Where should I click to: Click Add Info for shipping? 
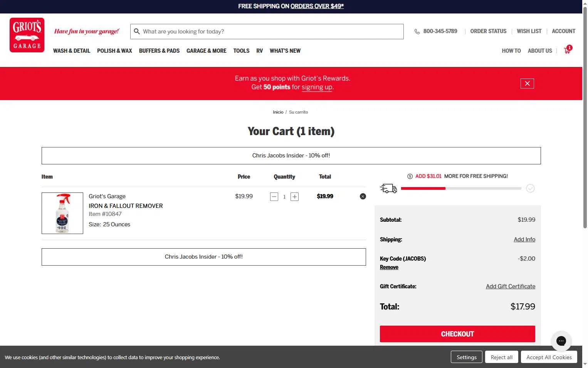(x=524, y=239)
